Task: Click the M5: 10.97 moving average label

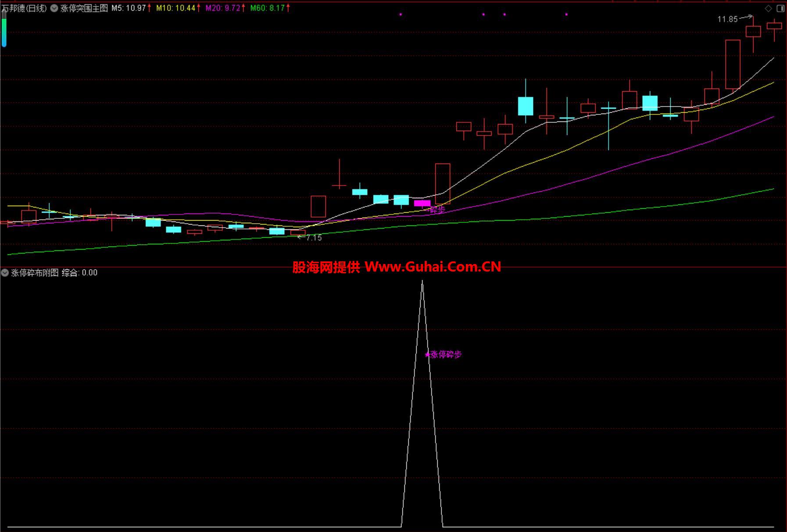Action: pyautogui.click(x=129, y=8)
